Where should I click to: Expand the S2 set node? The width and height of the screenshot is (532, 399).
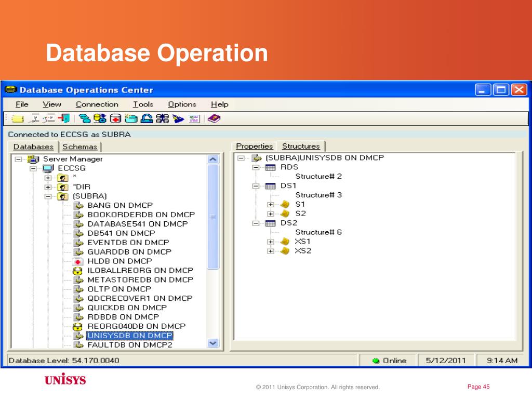point(270,214)
